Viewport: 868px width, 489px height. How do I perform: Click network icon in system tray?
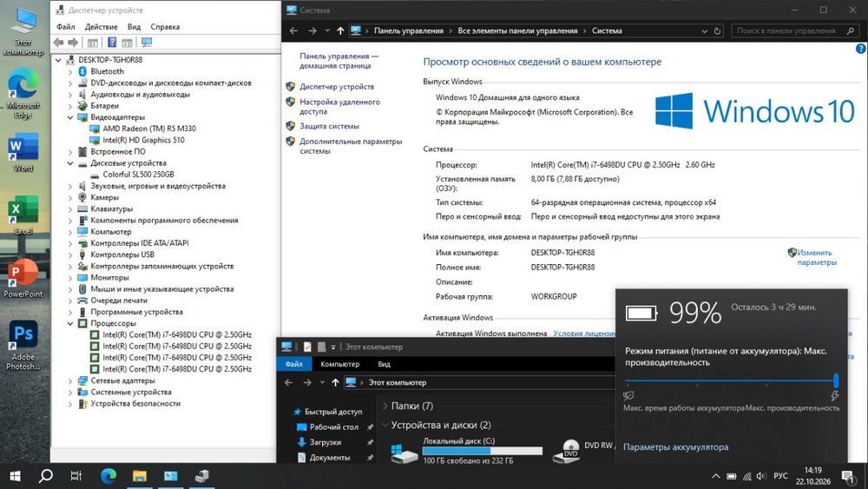click(x=746, y=476)
